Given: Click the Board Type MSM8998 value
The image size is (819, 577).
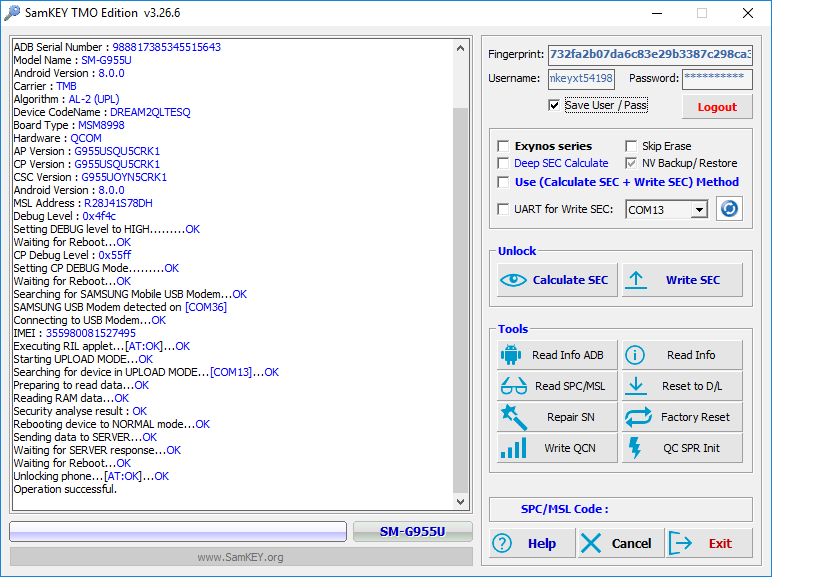Looking at the screenshot, I should click(101, 125).
